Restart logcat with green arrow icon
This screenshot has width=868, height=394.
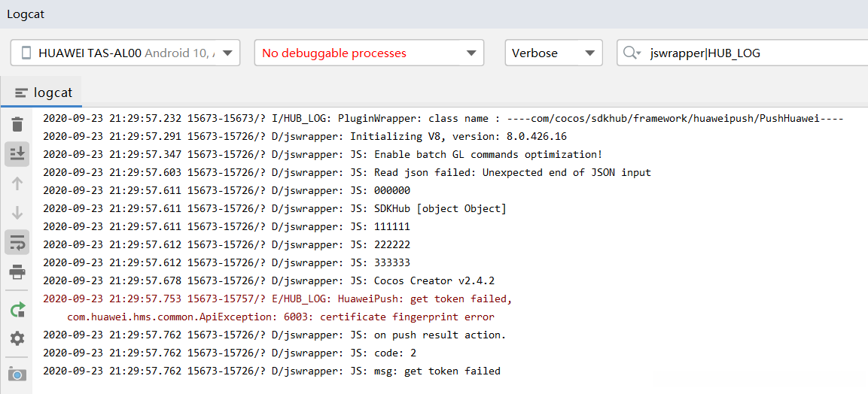[17, 309]
